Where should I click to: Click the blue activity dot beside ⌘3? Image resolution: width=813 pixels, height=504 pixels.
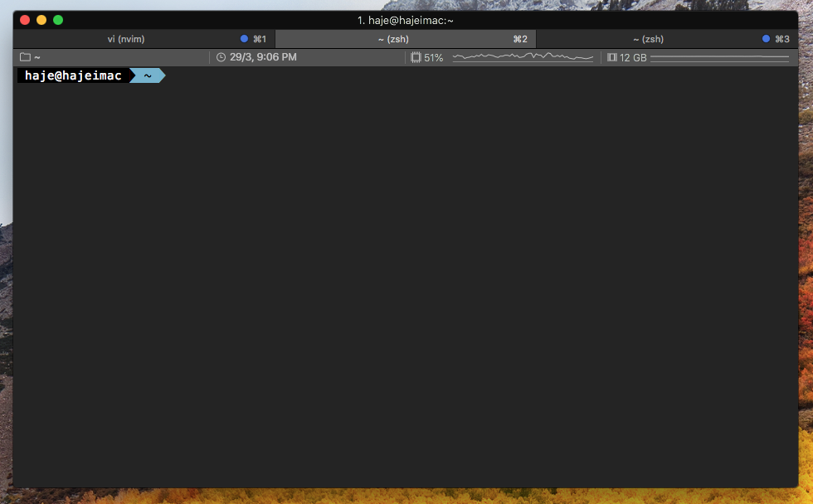point(766,39)
